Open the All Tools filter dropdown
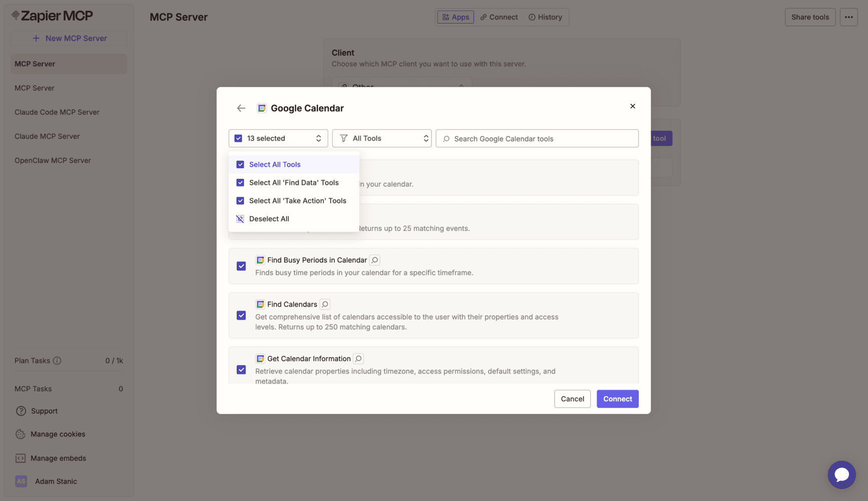This screenshot has height=501, width=868. pyautogui.click(x=382, y=138)
